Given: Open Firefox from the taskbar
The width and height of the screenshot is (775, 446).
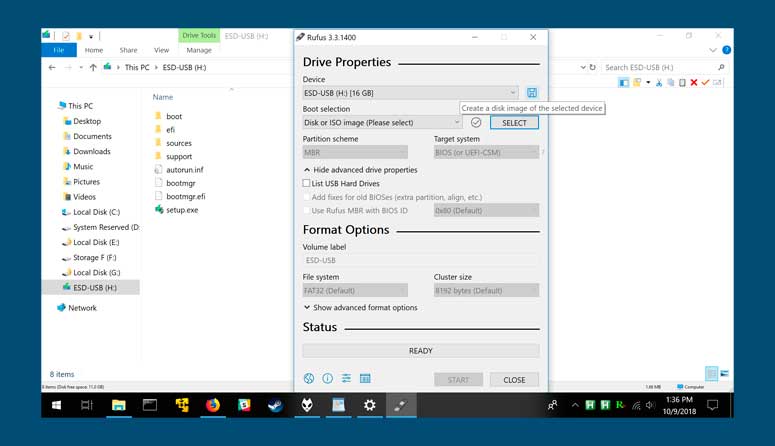Looking at the screenshot, I should coord(213,405).
